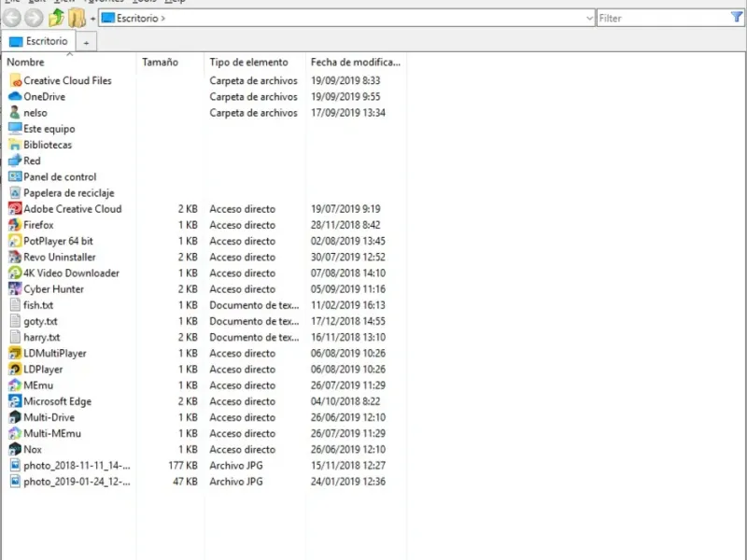The height and width of the screenshot is (560, 747).
Task: Select the Microsoft Edge shortcut icon
Action: (15, 401)
